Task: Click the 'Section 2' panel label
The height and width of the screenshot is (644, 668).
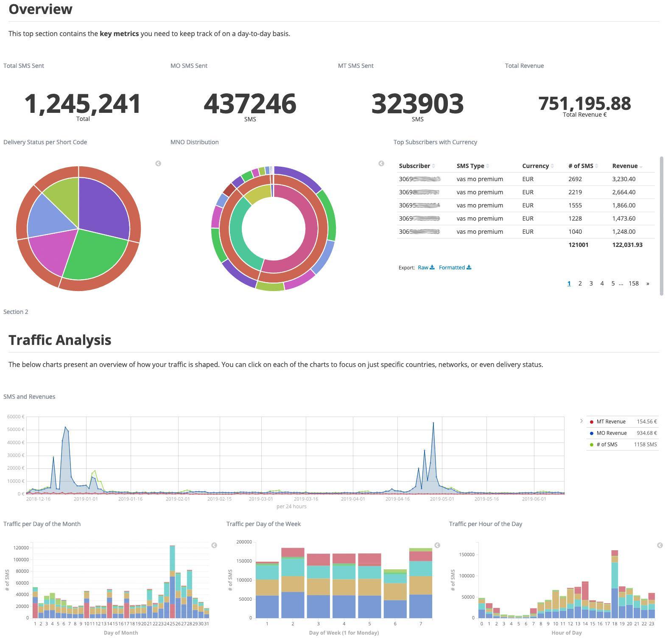Action: (16, 312)
